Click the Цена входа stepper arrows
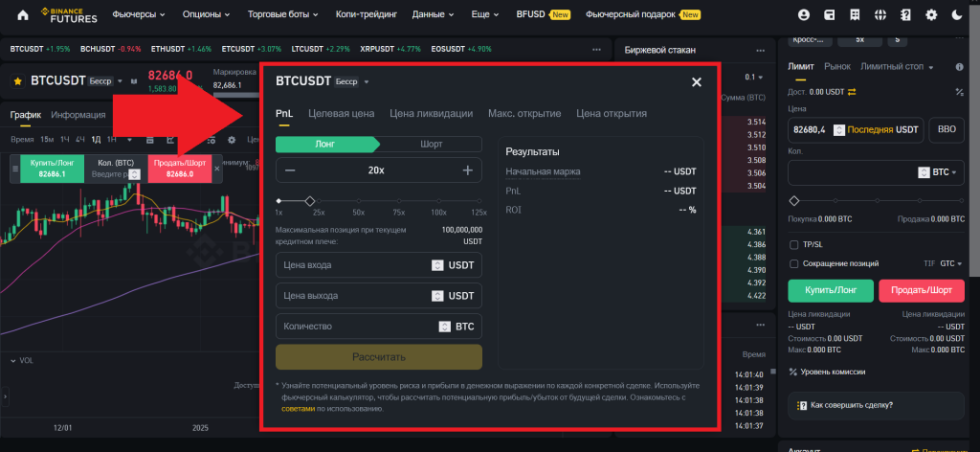This screenshot has width=980, height=452. pyautogui.click(x=437, y=265)
